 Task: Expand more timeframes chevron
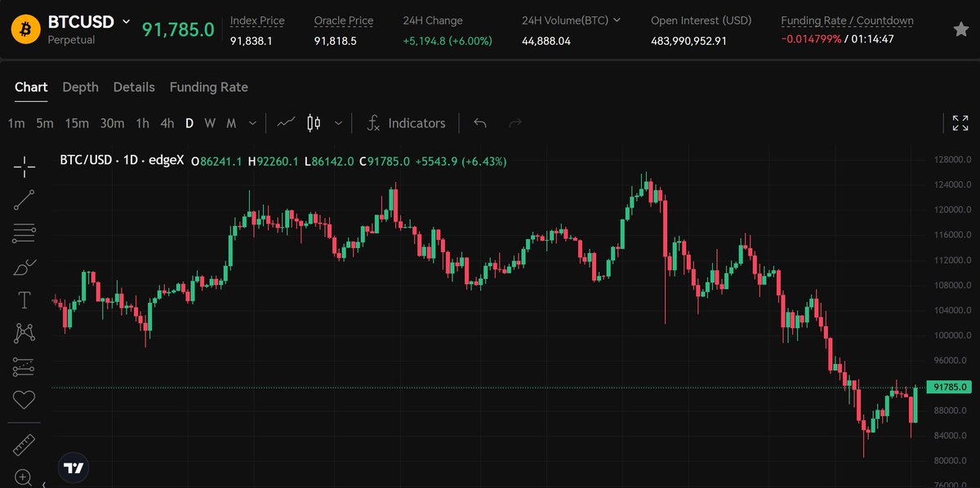(x=252, y=123)
